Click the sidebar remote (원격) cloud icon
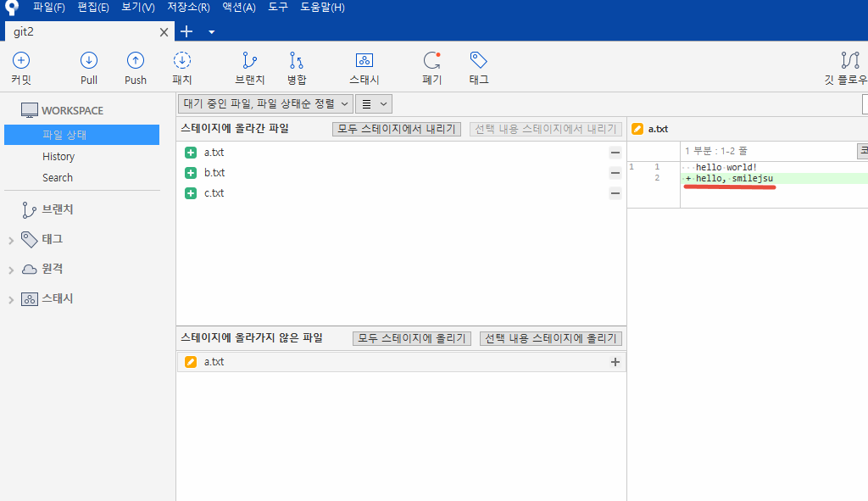The width and height of the screenshot is (868, 501). pos(30,269)
